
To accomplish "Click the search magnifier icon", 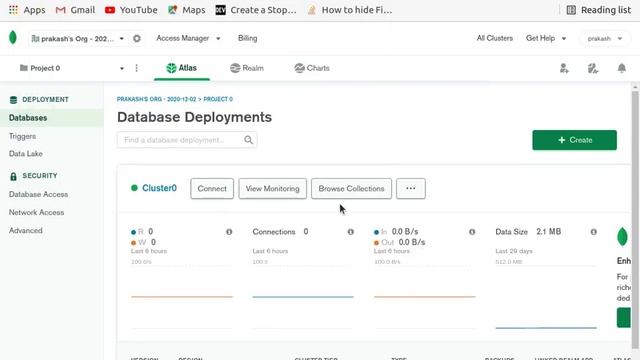I will pos(248,140).
